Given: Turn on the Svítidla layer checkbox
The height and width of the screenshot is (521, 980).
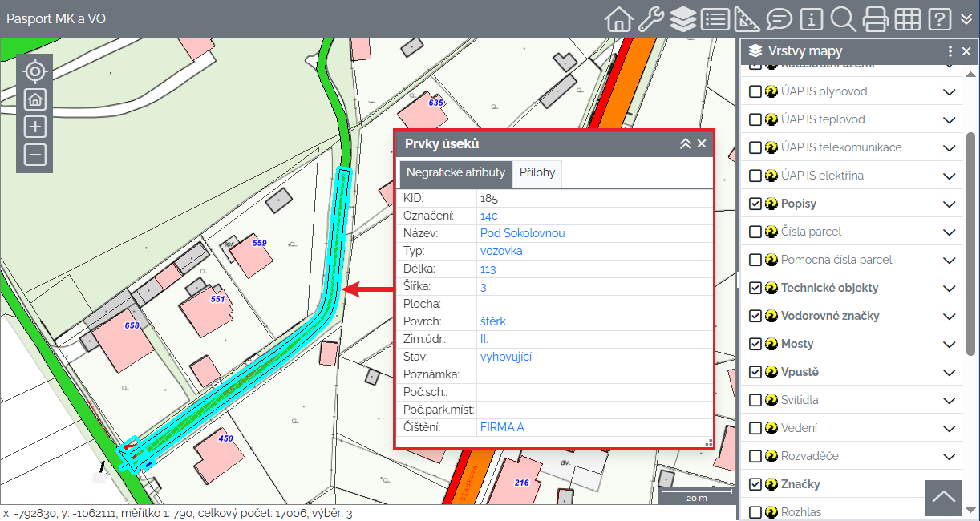Looking at the screenshot, I should (755, 400).
